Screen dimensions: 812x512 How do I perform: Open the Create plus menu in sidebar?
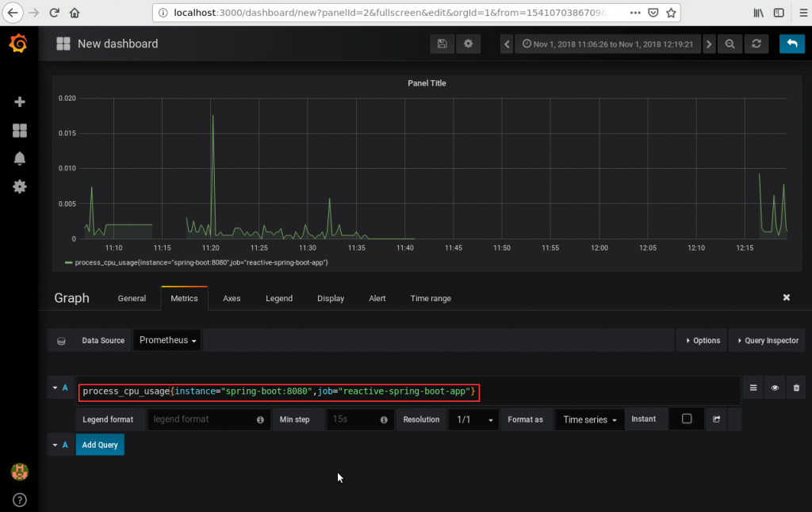[x=20, y=101]
